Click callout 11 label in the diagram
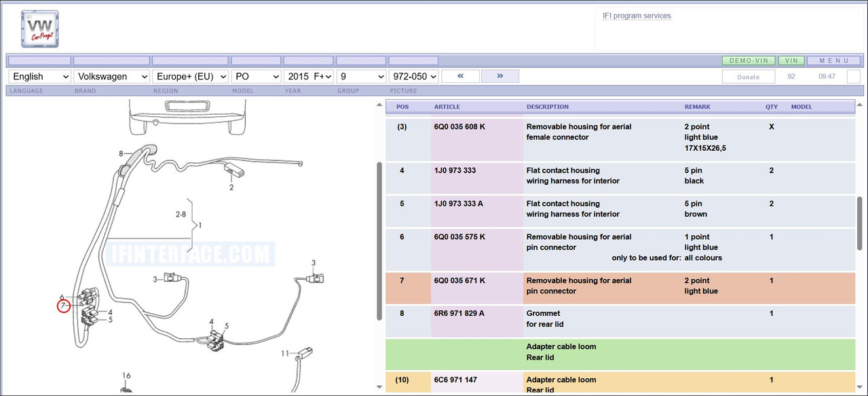The width and height of the screenshot is (868, 396). [286, 353]
